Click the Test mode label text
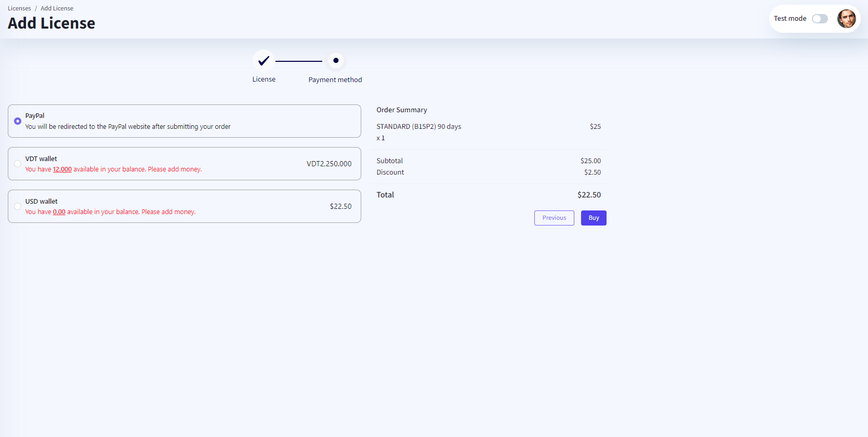This screenshot has width=868, height=437. [x=790, y=19]
